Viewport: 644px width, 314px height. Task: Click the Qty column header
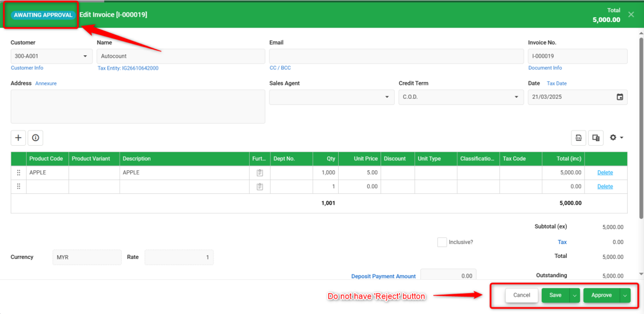(x=326, y=159)
